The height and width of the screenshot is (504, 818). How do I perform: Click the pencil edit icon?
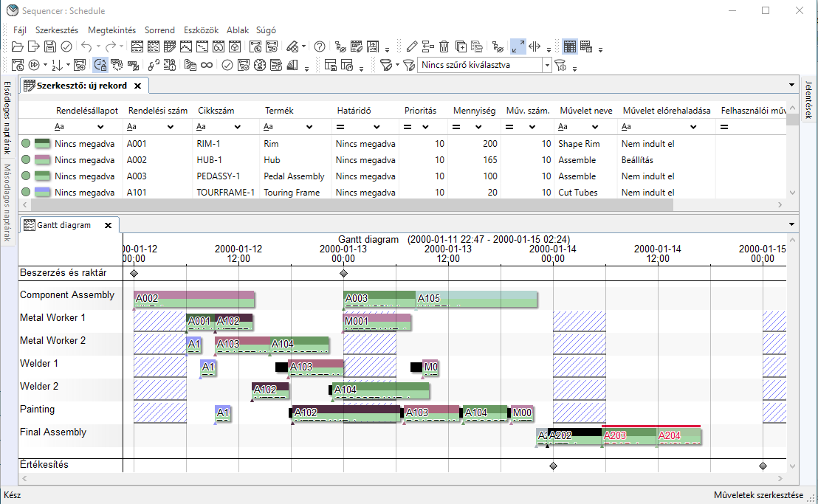coord(412,46)
